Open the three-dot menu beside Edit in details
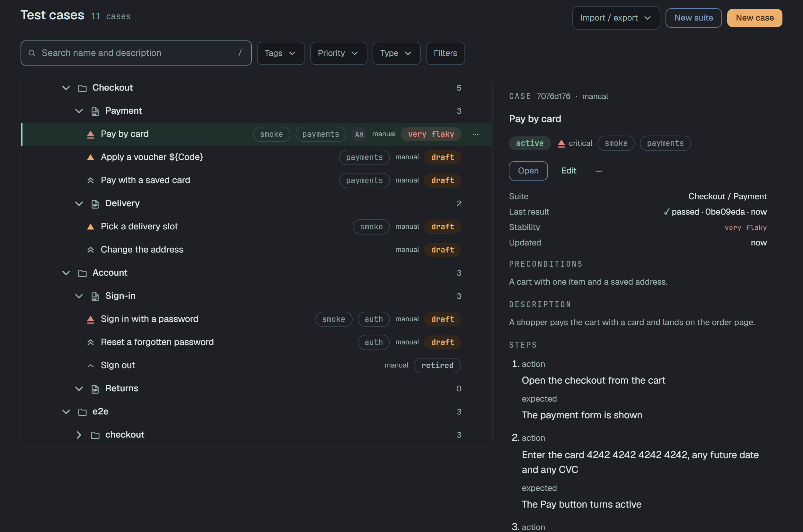This screenshot has height=532, width=803. pos(599,171)
